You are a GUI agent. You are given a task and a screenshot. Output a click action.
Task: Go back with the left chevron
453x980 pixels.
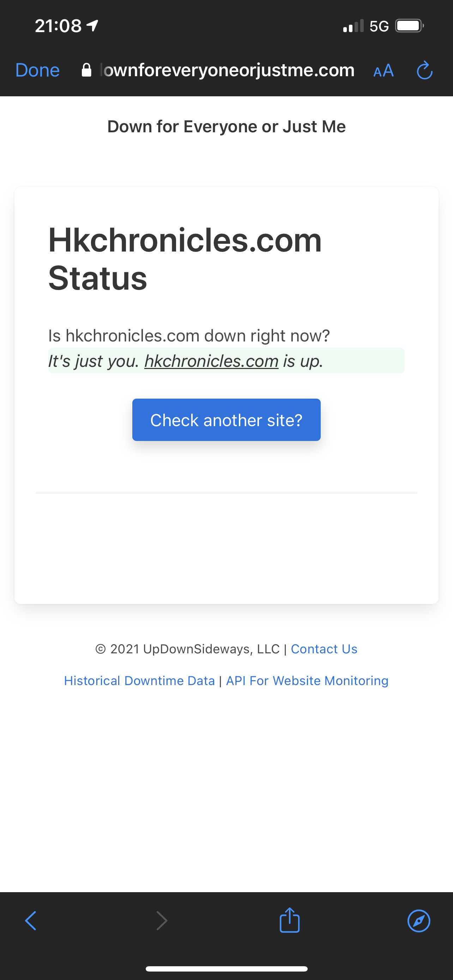pyautogui.click(x=31, y=921)
